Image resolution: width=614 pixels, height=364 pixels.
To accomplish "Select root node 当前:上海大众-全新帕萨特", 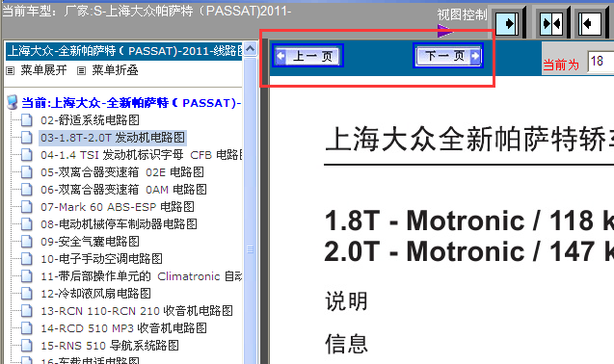I will pyautogui.click(x=131, y=103).
